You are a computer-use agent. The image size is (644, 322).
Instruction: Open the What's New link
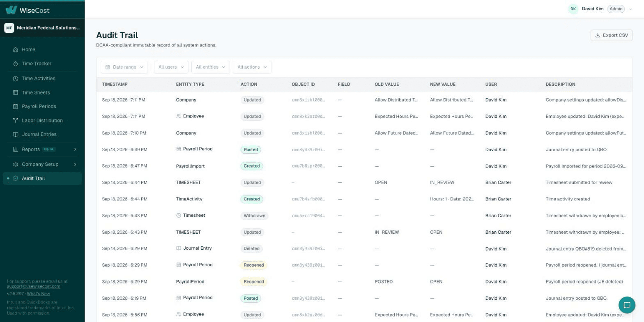38,294
